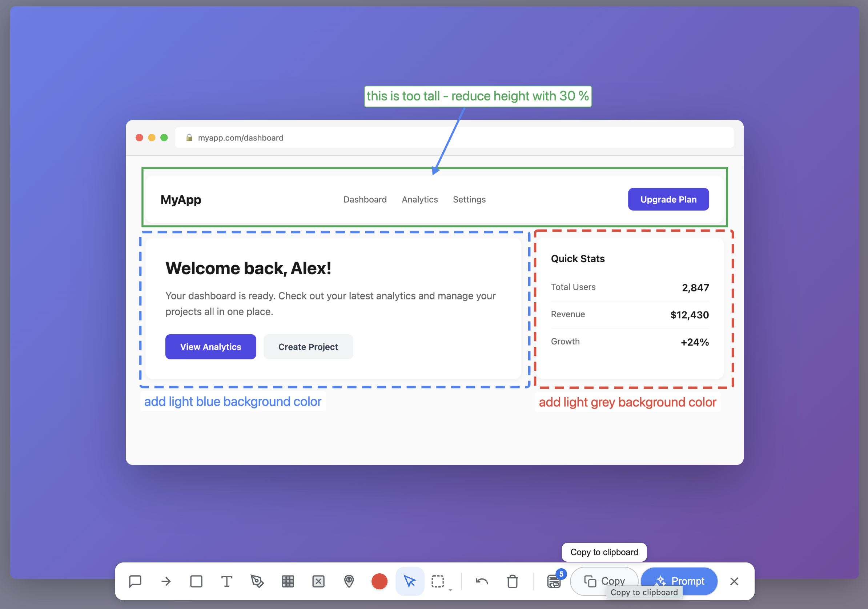
Task: Delete annotations with the trash icon
Action: coord(512,581)
